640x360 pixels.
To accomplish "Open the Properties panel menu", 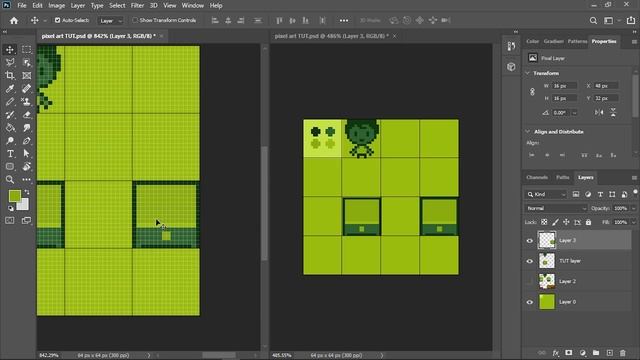I will click(634, 42).
